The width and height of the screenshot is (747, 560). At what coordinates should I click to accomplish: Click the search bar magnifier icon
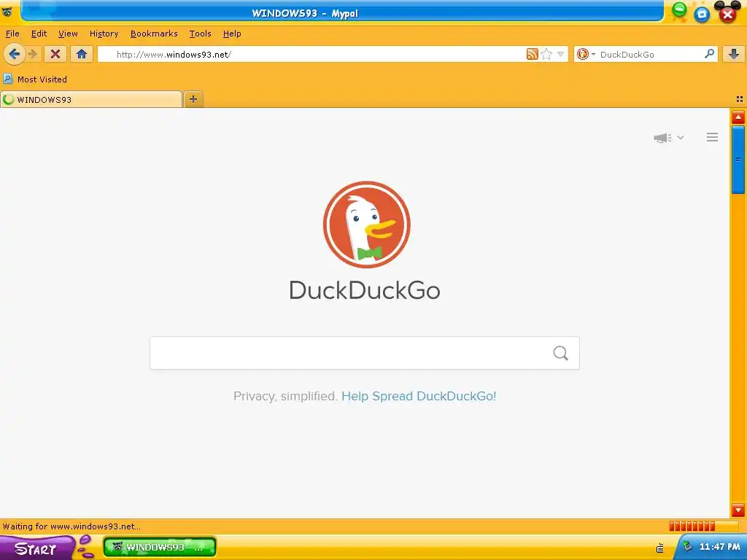[709, 54]
